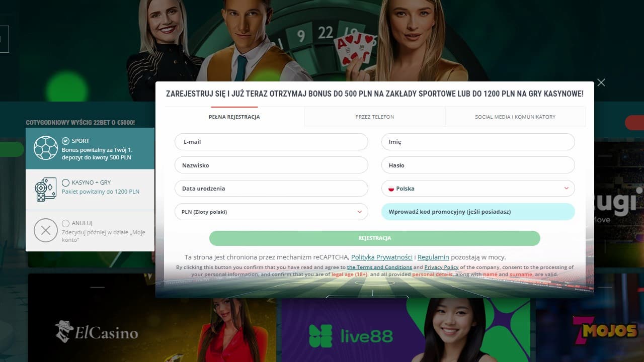The width and height of the screenshot is (644, 362).
Task: Switch to the PRZEZ TELEFON tab
Action: pos(375,117)
